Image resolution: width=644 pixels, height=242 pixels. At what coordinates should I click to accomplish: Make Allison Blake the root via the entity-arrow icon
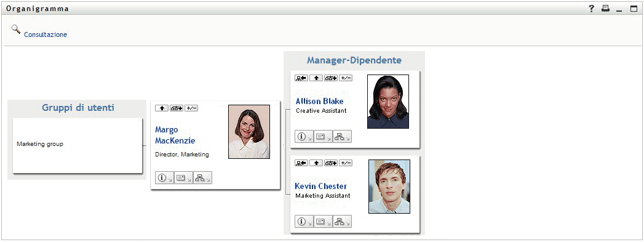pos(301,78)
